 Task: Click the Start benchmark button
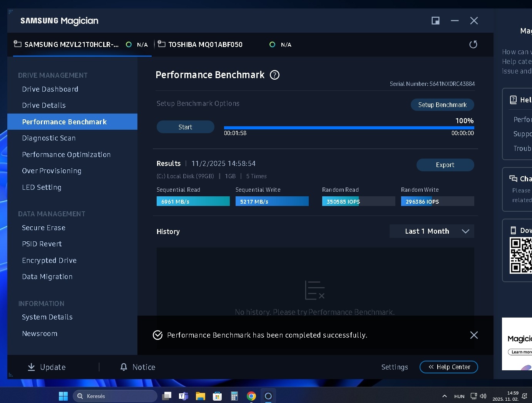(x=185, y=127)
